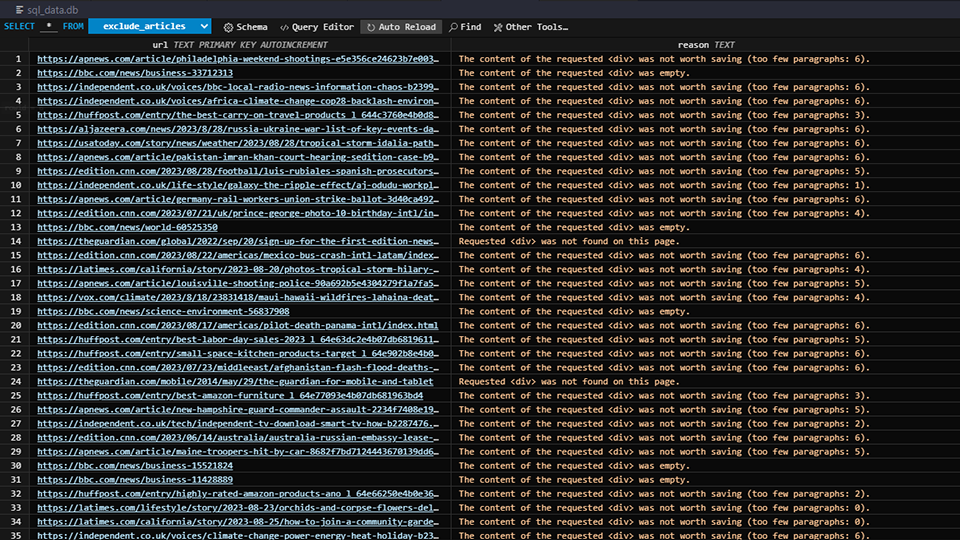Open cnn prince-george-photo link

pyautogui.click(x=238, y=213)
